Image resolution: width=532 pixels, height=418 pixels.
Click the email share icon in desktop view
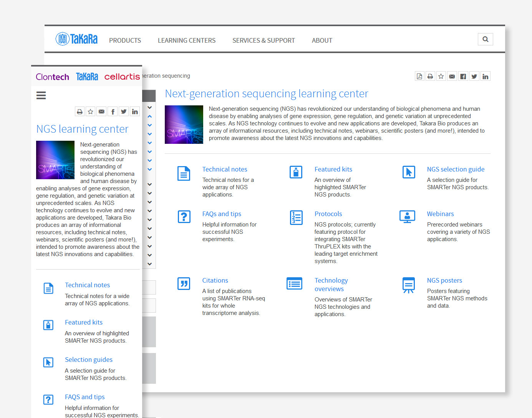452,77
